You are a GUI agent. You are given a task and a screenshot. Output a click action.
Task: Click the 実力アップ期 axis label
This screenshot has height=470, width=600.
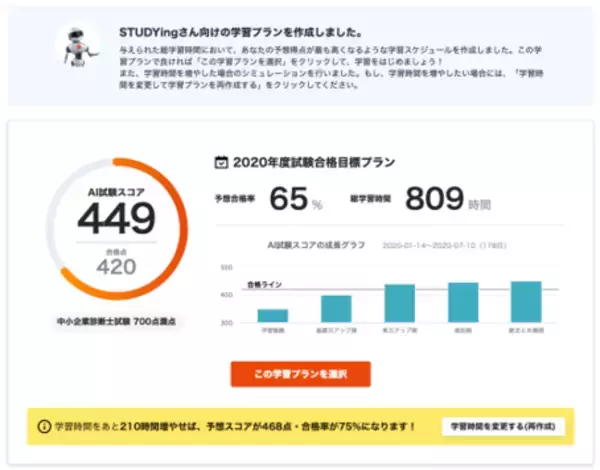(399, 330)
